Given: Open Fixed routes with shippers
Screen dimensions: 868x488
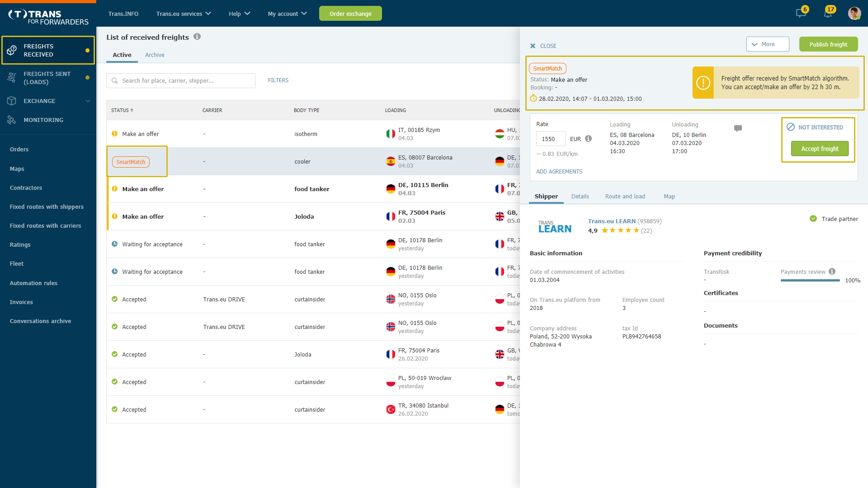Looking at the screenshot, I should tap(47, 206).
